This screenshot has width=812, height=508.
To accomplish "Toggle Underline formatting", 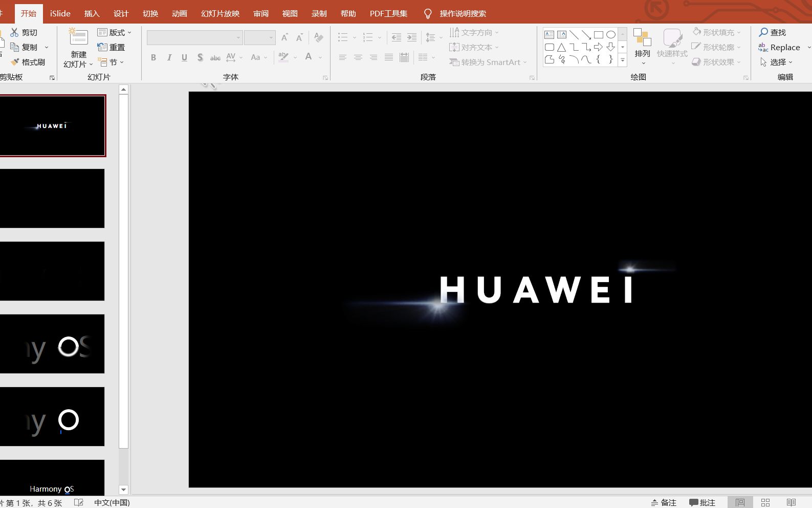I will pyautogui.click(x=184, y=57).
